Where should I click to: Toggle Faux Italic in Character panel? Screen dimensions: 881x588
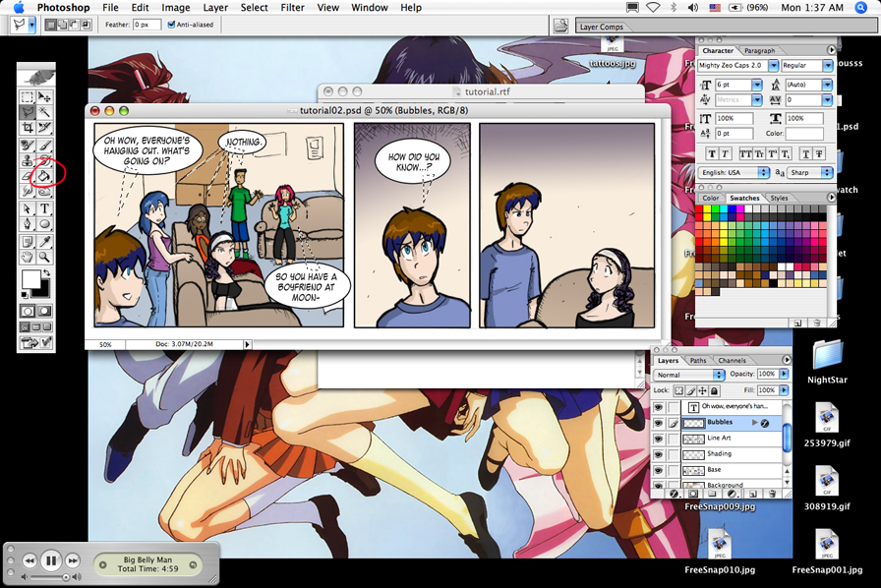(725, 154)
